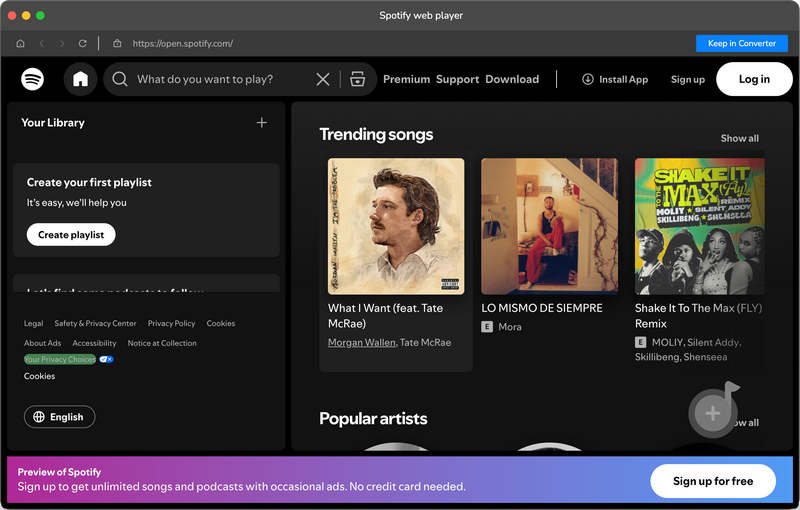This screenshot has width=800, height=510.
Task: Open the English language selector
Action: click(x=59, y=417)
